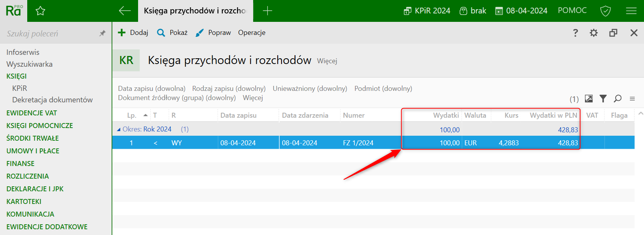Open the filter funnel icon
Image resolution: width=644 pixels, height=235 pixels.
(603, 99)
